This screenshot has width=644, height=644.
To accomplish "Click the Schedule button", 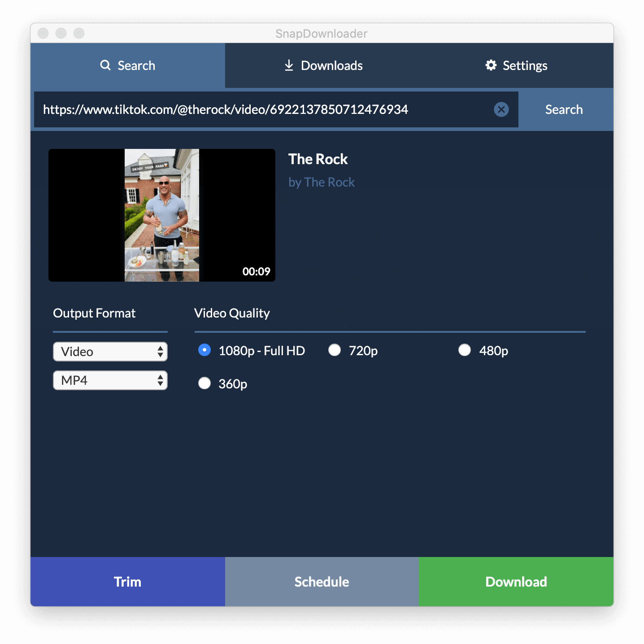I will click(x=322, y=582).
